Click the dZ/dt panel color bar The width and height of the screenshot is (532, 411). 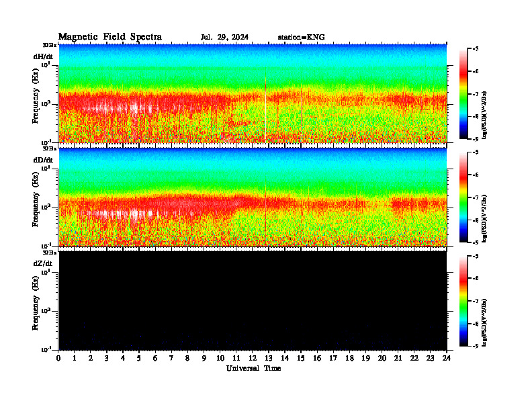[463, 301]
